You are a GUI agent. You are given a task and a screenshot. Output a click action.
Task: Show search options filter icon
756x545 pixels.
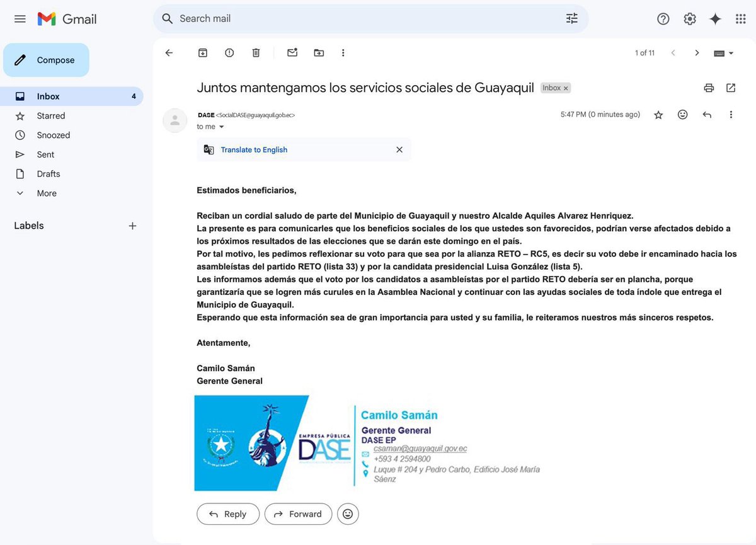pyautogui.click(x=571, y=19)
